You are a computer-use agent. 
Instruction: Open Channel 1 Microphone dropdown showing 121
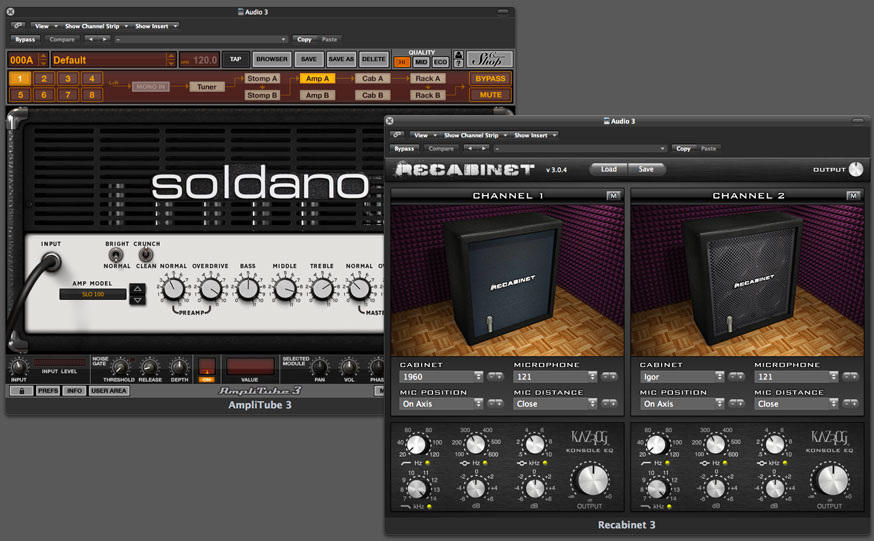[x=555, y=377]
